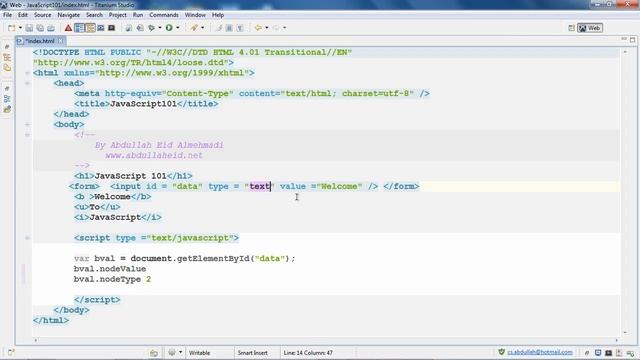640x360 pixels.
Task: Open the File menu
Action: point(7,15)
